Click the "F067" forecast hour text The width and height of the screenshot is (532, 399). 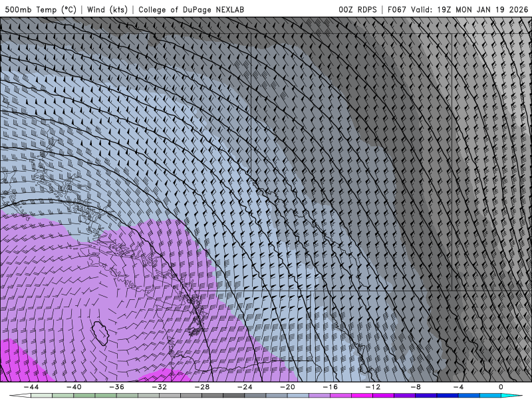[x=396, y=9]
